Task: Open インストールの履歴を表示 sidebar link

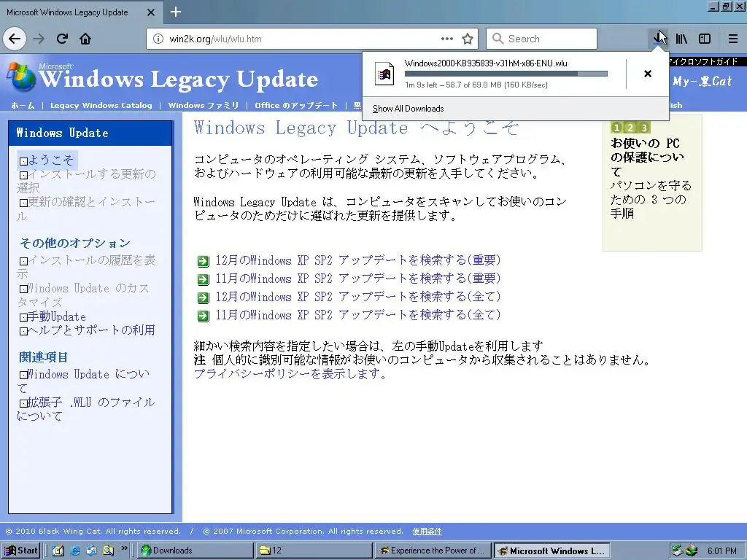Action: [x=87, y=267]
